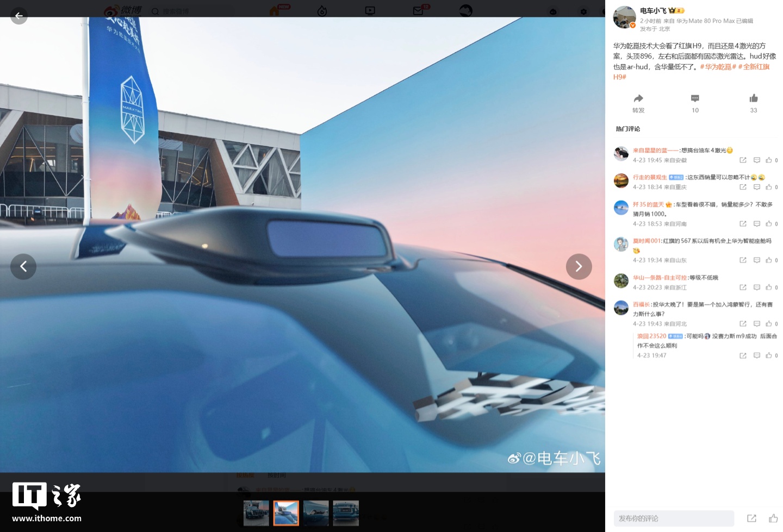This screenshot has width=783, height=532.
Task: Click the repost (转发) share icon
Action: [638, 98]
